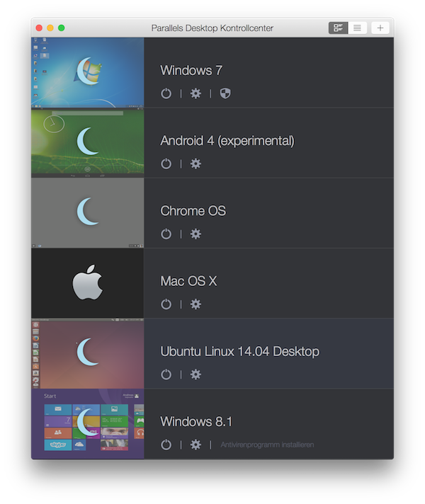Viewport: 425px width, 504px height.
Task: Open Chrome OS settings gear
Action: 195,234
